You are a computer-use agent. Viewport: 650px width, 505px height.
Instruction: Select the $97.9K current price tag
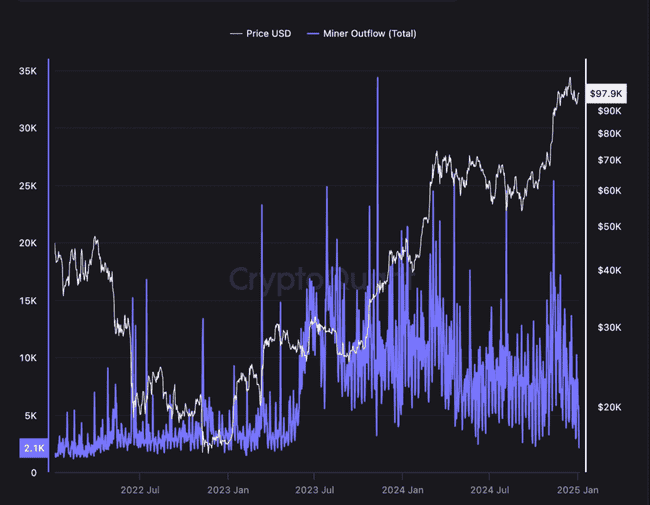607,93
